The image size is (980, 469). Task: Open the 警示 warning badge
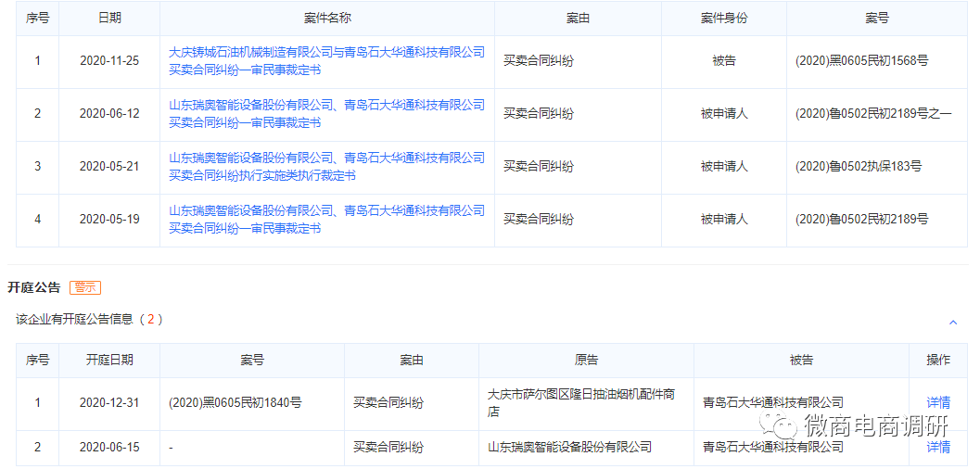point(85,287)
